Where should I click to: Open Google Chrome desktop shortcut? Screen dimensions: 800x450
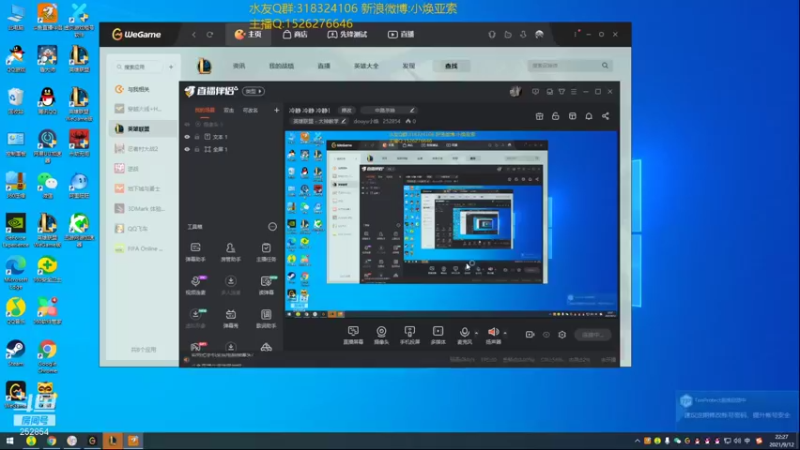(x=47, y=357)
